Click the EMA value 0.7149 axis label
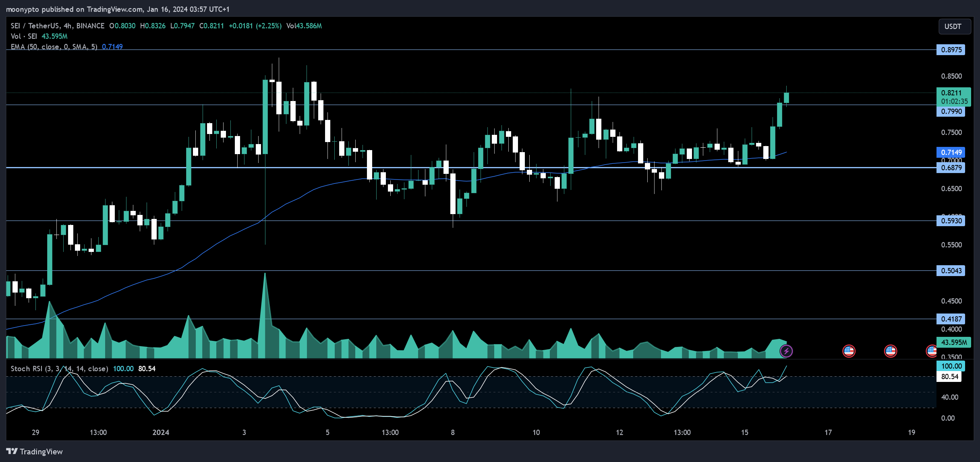980x462 pixels. (951, 152)
